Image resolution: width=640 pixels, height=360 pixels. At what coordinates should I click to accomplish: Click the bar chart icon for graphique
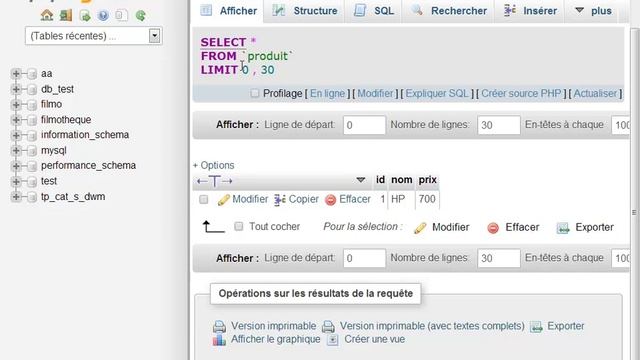[x=219, y=340]
